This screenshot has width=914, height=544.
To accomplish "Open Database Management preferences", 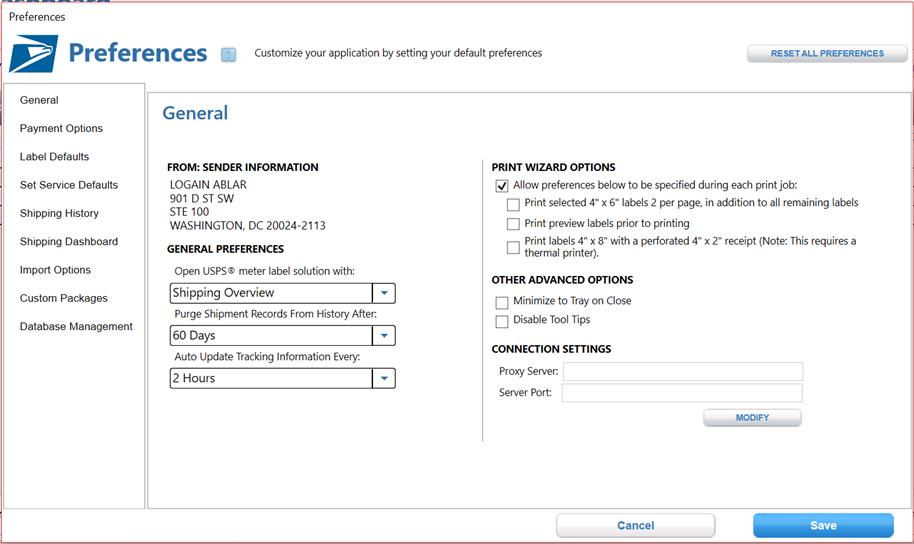I will [x=76, y=327].
